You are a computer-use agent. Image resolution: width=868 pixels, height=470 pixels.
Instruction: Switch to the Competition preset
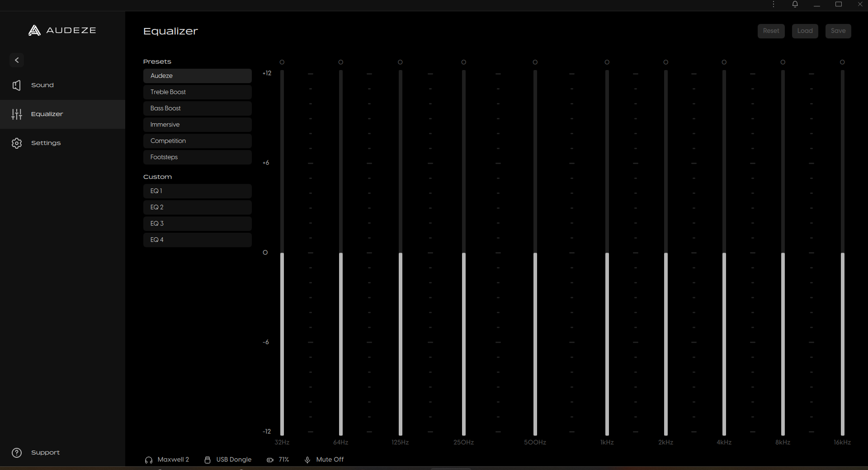(x=197, y=141)
